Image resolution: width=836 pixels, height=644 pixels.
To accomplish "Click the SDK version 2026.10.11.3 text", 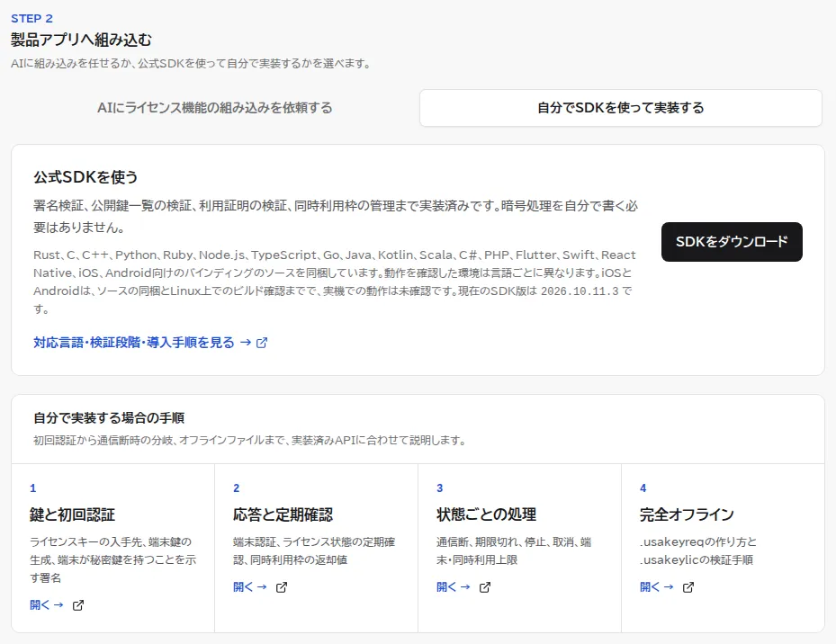I will (x=580, y=291).
